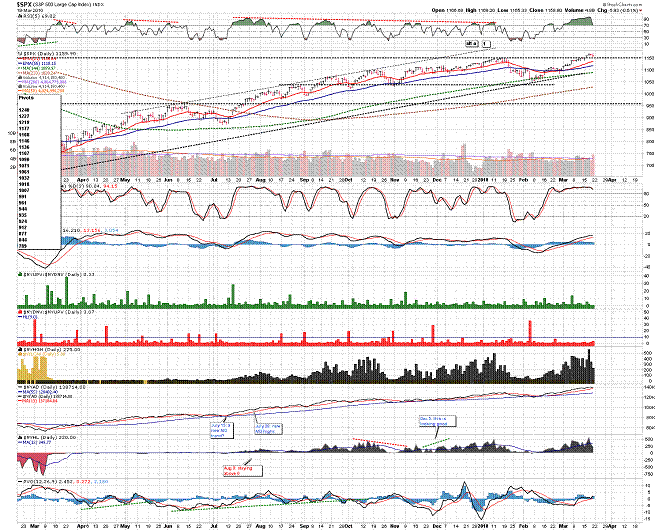Click the Oct label on bottom axis
663x531 pixels.
coord(348,526)
